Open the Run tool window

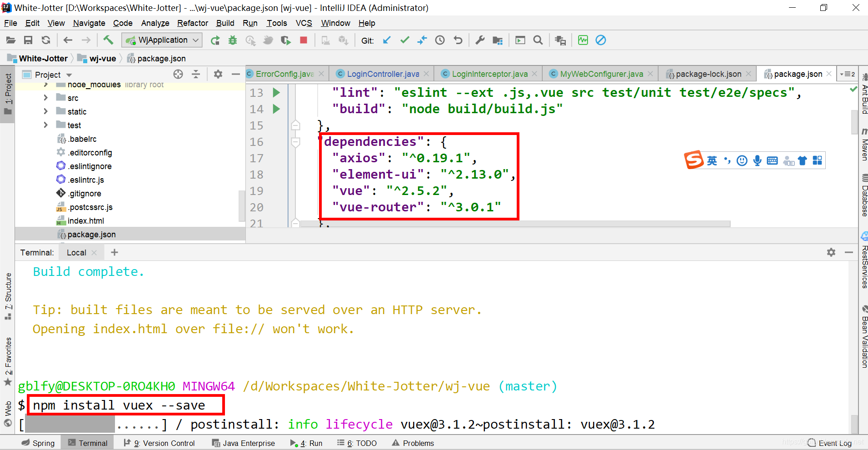point(306,443)
